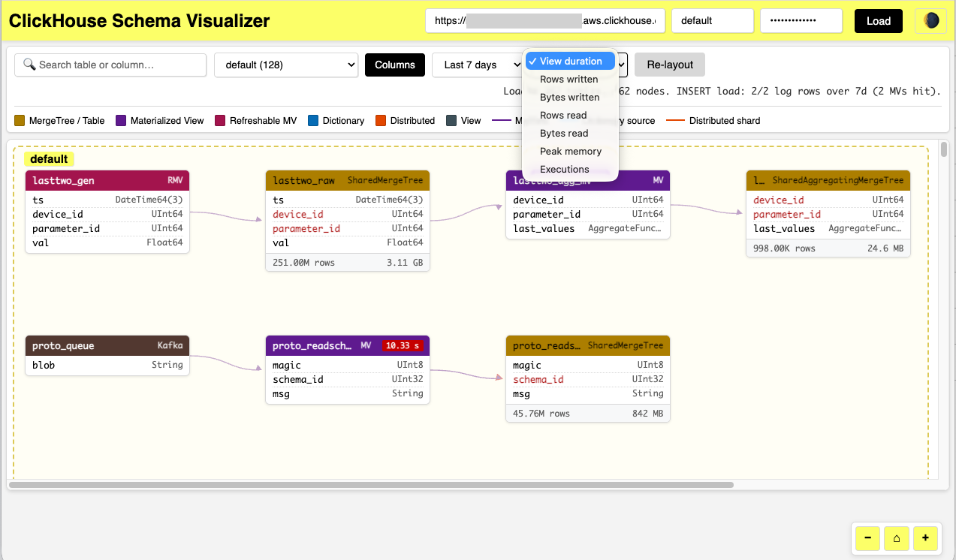Select the lasttwo_gen RMV node header

(x=107, y=180)
